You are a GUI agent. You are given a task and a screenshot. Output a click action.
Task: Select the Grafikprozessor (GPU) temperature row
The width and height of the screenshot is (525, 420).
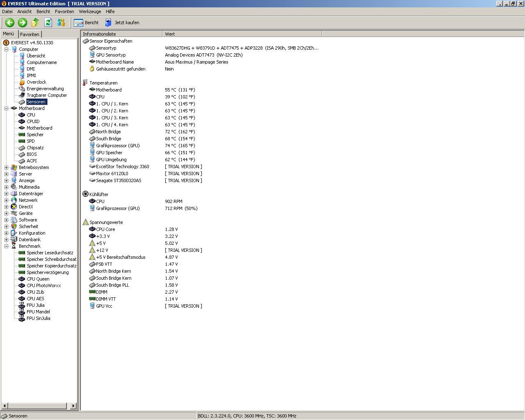tap(201, 146)
